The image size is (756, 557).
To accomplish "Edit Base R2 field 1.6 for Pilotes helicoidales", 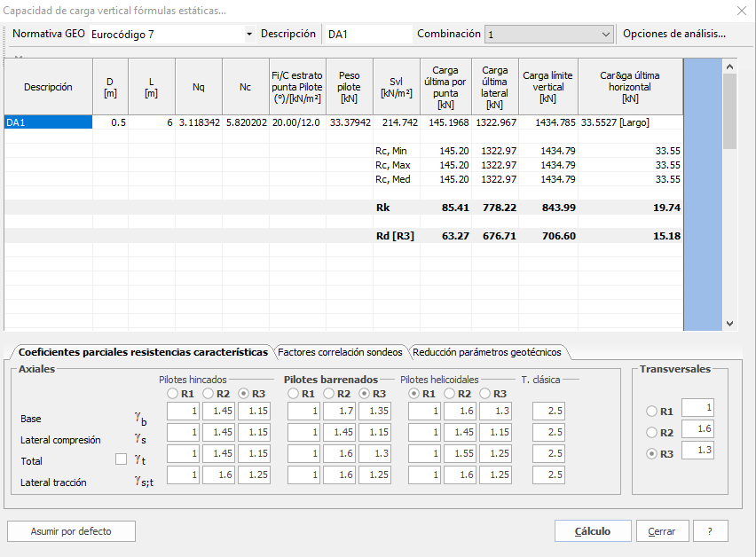I will pyautogui.click(x=460, y=411).
